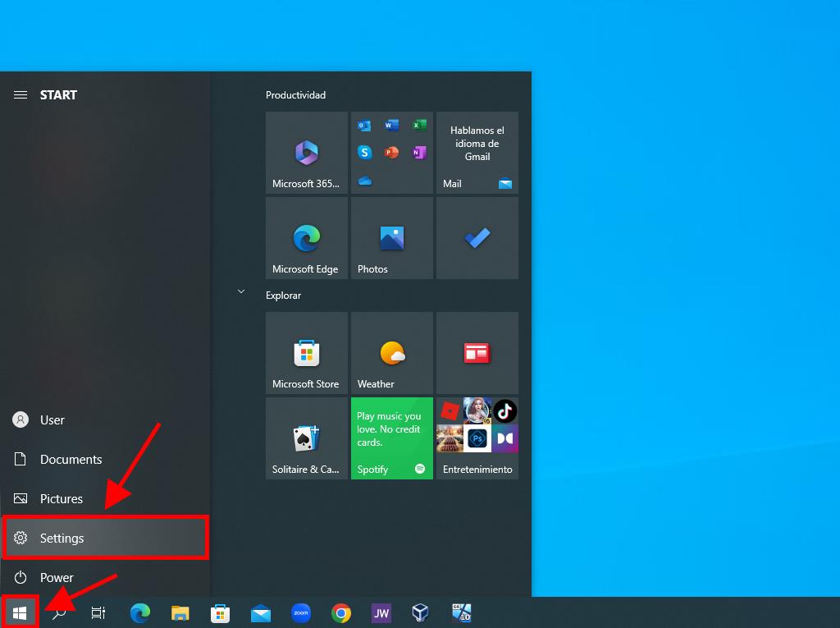Open the Spotify tile

point(391,438)
